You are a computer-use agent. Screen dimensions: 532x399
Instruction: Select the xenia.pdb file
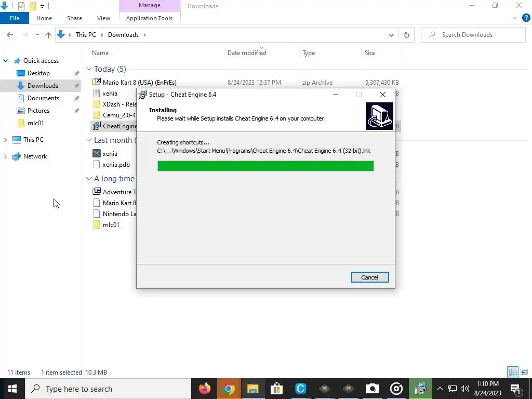(116, 165)
